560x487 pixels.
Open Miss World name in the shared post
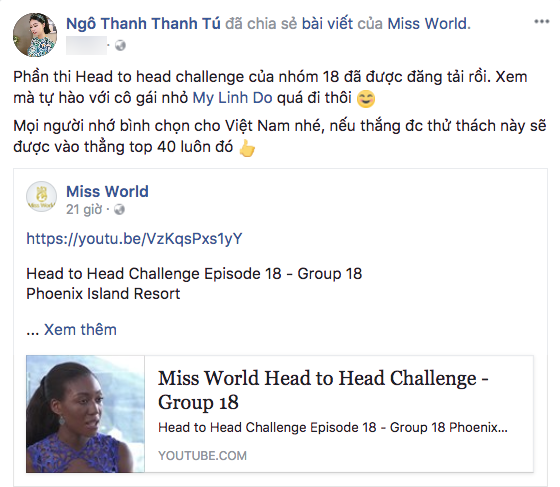[107, 191]
